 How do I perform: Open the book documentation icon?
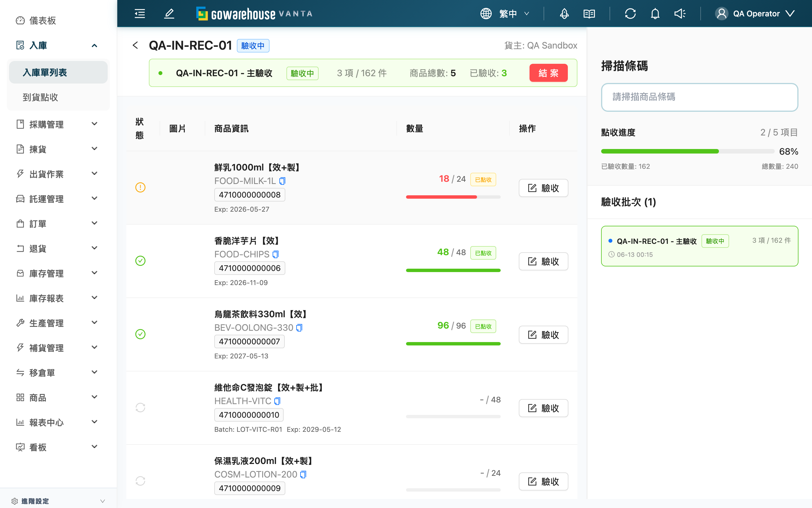click(x=589, y=14)
